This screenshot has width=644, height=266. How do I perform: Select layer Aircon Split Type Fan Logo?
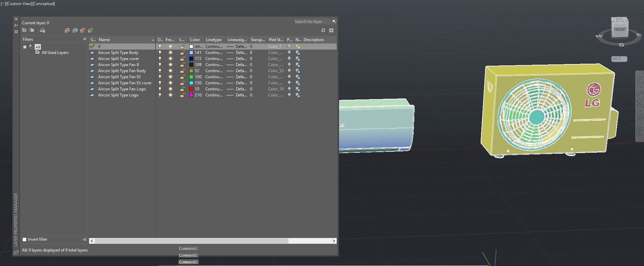point(122,89)
